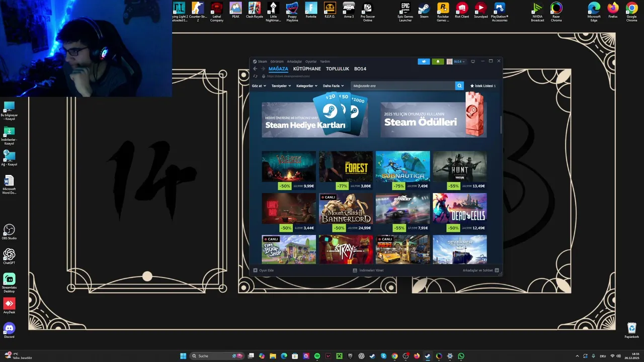Open the NVIDIA Broadcast desktop shortcut

pyautogui.click(x=537, y=12)
